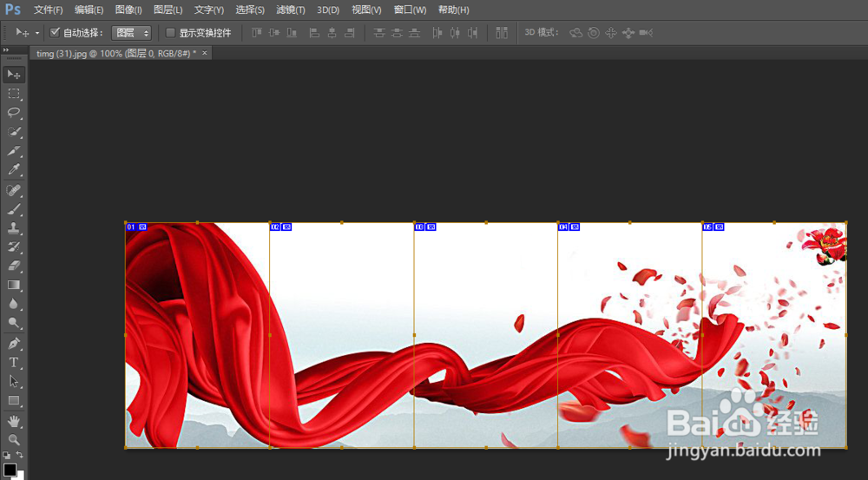
Task: Click align bottom edges icon
Action: (x=292, y=33)
